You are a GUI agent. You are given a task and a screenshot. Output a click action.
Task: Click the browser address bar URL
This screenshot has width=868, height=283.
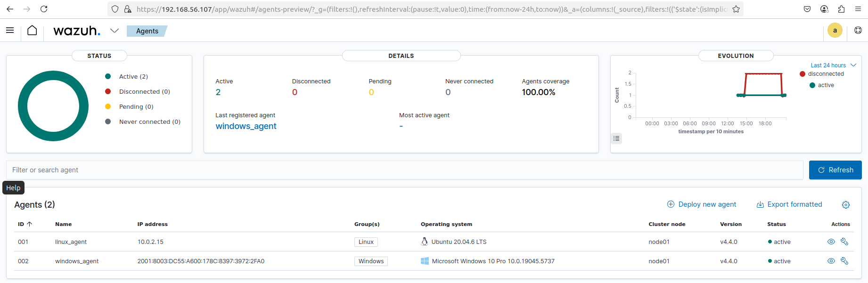point(431,9)
